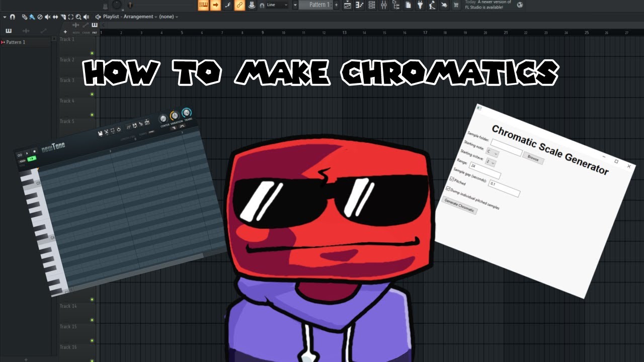Toggle the Pitched checkbox
The width and height of the screenshot is (644, 362).
coord(451,178)
